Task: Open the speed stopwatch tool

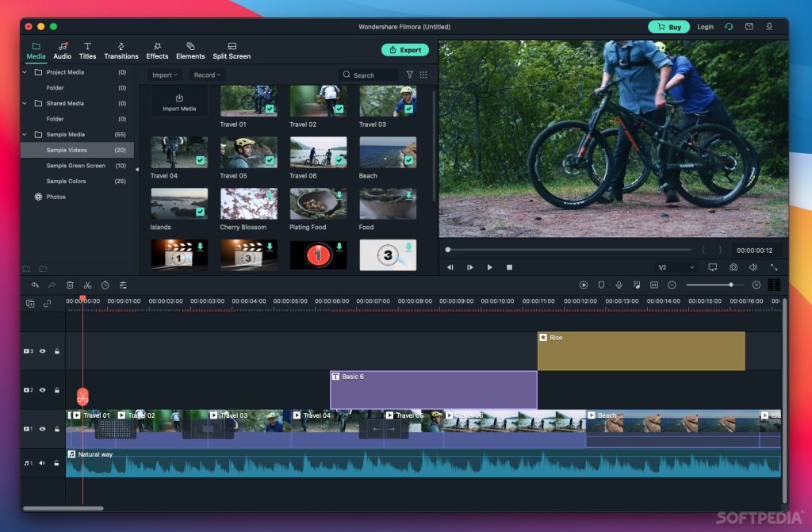Action: [x=105, y=285]
